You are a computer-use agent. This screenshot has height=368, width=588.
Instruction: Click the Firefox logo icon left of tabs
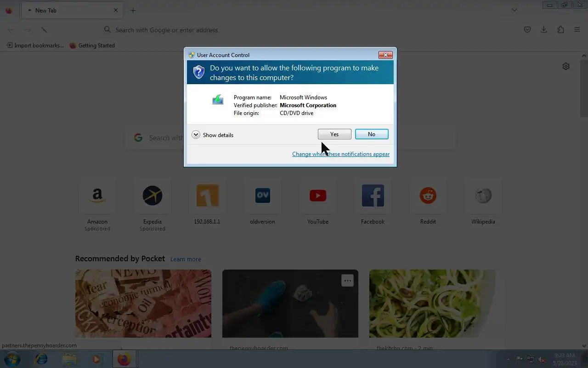pyautogui.click(x=9, y=10)
